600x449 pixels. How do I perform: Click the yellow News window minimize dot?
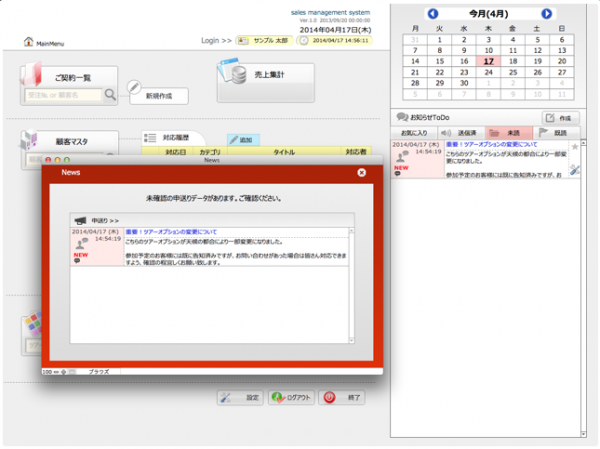(x=57, y=160)
